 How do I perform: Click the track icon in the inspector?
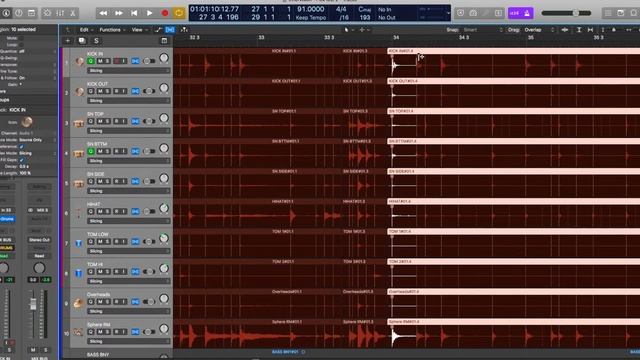27,122
